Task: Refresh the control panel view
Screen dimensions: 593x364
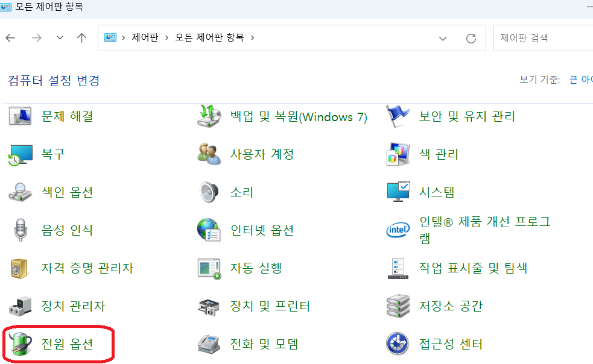Action: pyautogui.click(x=471, y=38)
